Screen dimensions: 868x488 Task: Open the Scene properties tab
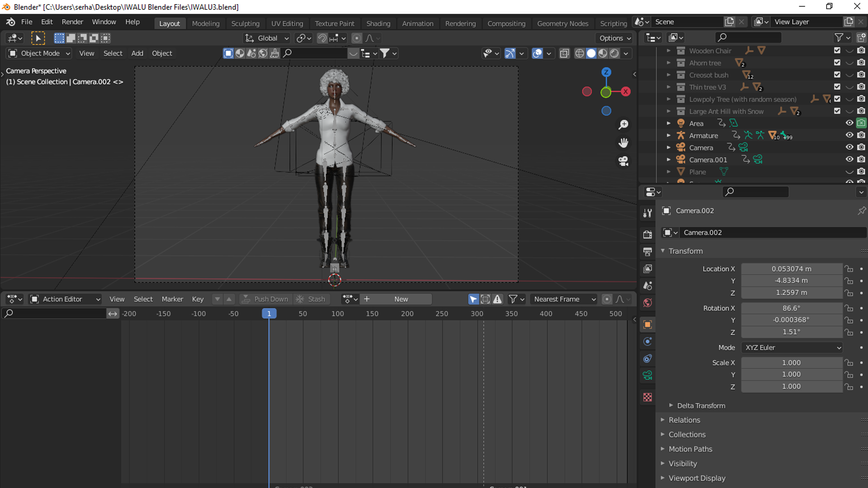[647, 286]
